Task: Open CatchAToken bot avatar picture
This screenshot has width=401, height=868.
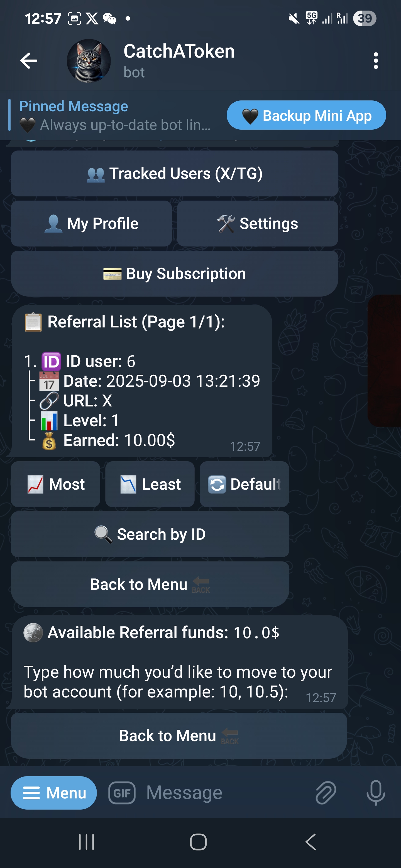Action: [x=89, y=61]
